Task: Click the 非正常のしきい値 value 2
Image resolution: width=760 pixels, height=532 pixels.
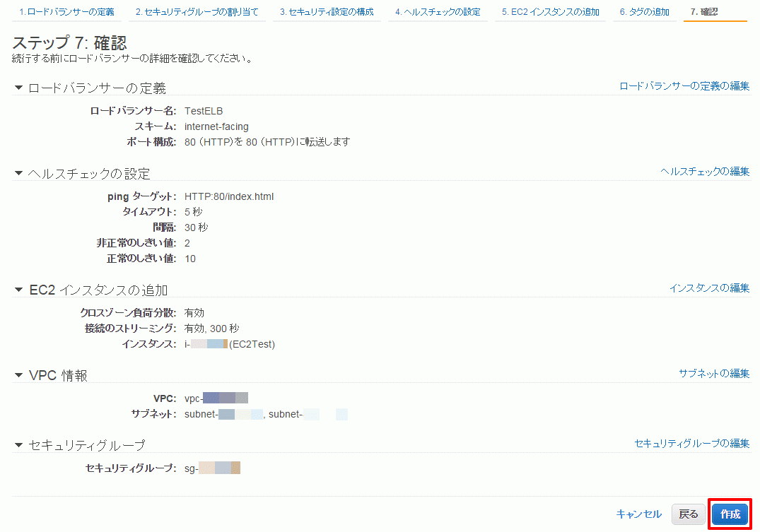Action: [187, 243]
